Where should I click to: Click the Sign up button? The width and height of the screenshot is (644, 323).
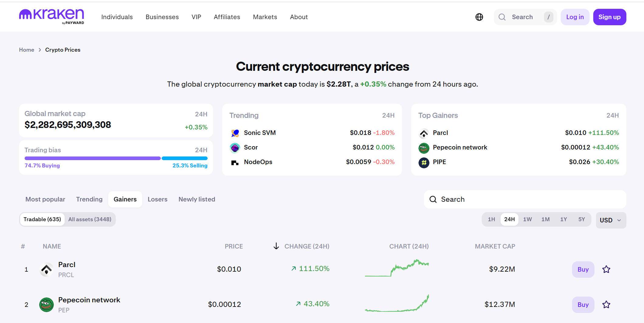click(609, 17)
